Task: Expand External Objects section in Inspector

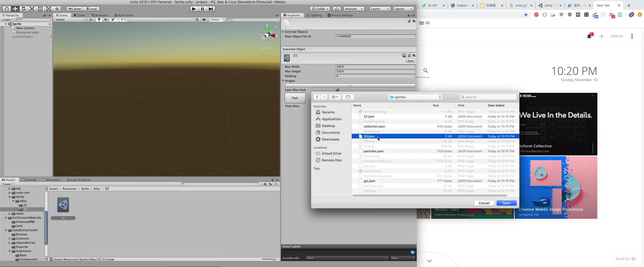Action: [283, 32]
